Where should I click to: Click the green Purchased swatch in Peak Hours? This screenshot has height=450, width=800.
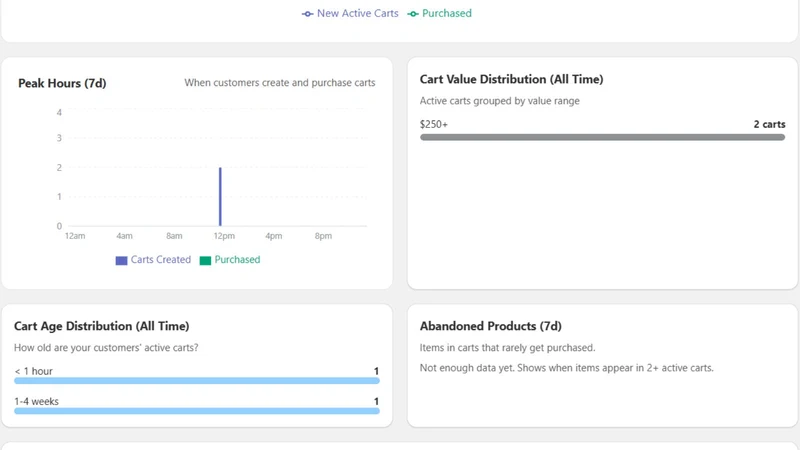[205, 260]
